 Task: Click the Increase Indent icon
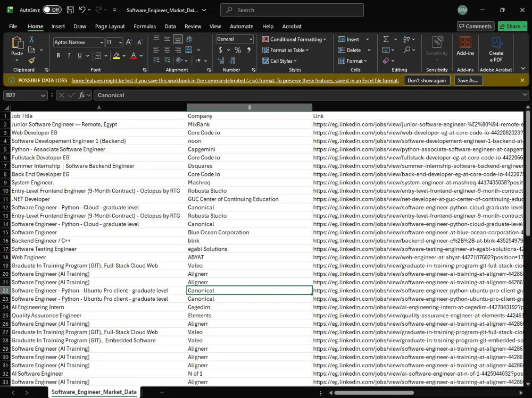click(167, 61)
